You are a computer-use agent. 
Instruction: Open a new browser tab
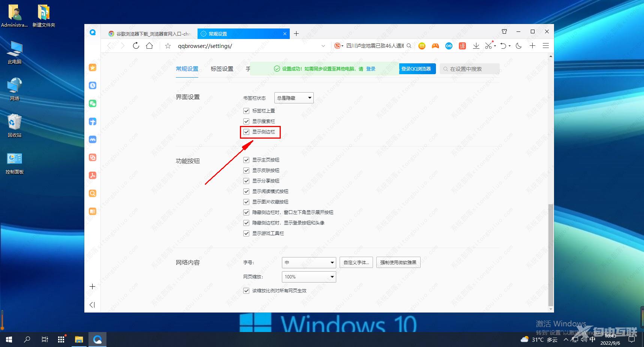(x=296, y=34)
